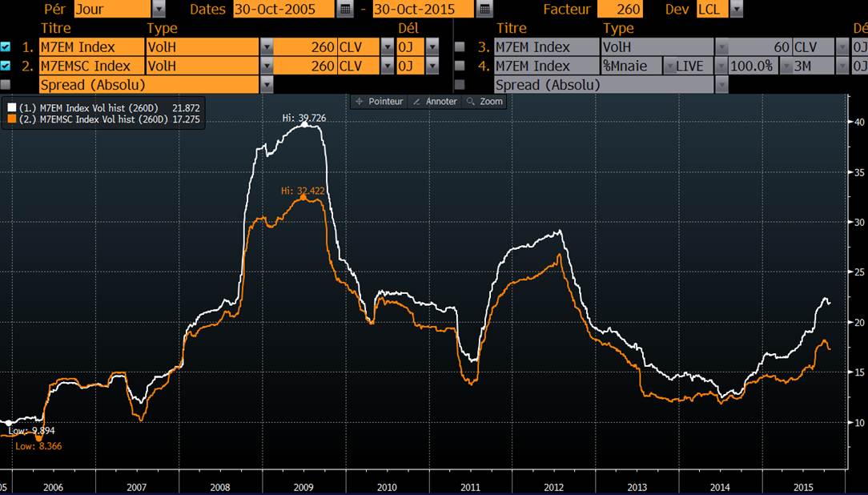Open the Dev LCL dropdown arrow
The width and height of the screenshot is (868, 495).
[x=736, y=9]
